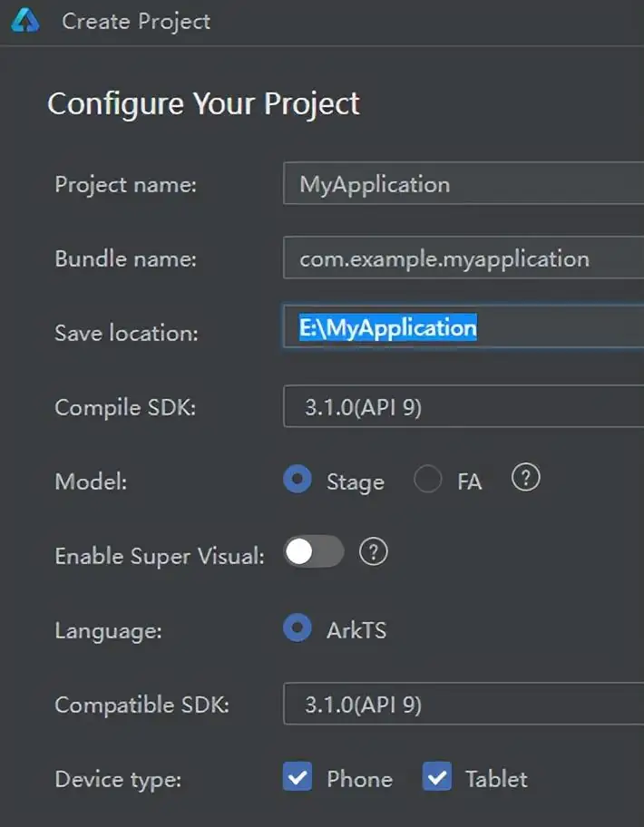
Task: Click the Phone label text
Action: tap(359, 779)
